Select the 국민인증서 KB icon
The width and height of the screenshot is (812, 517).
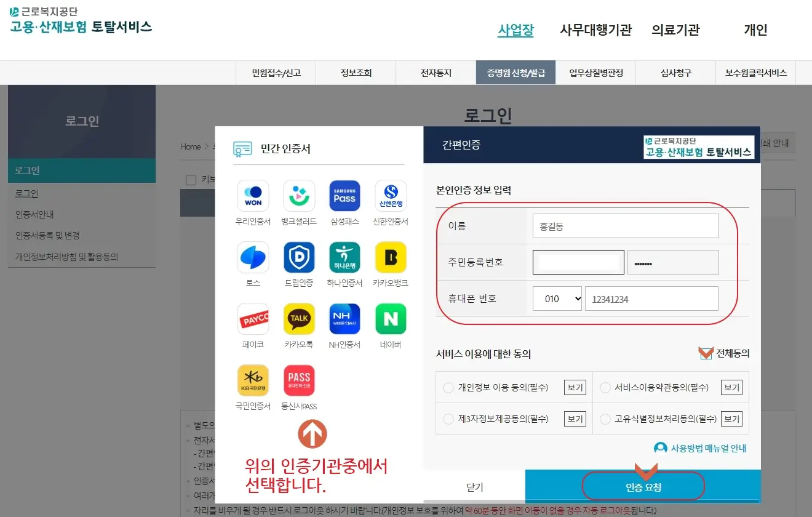[x=253, y=380]
